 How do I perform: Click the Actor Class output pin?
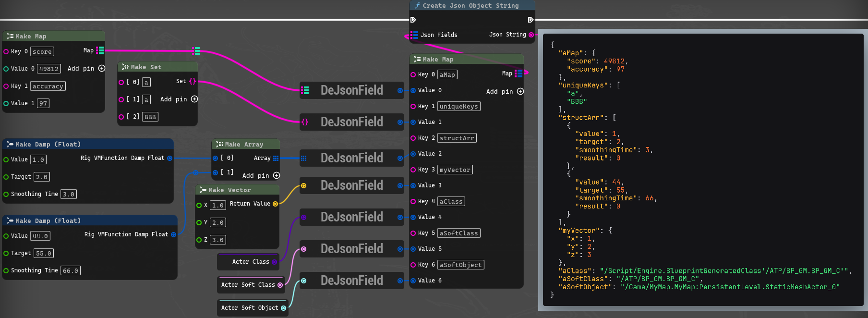pyautogui.click(x=274, y=262)
